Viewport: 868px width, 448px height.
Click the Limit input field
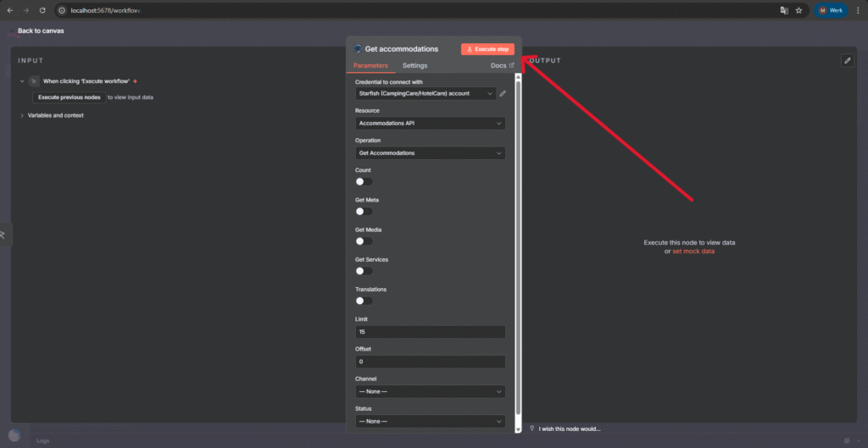click(430, 332)
